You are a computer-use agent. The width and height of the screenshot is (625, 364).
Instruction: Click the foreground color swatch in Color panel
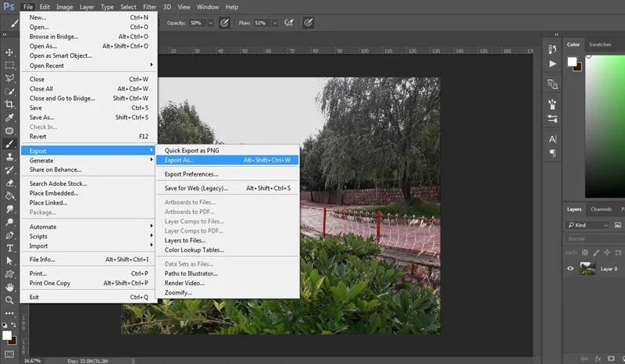pyautogui.click(x=572, y=62)
